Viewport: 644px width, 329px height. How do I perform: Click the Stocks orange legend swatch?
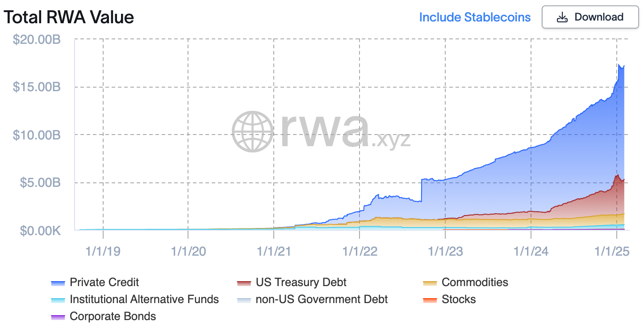[430, 300]
